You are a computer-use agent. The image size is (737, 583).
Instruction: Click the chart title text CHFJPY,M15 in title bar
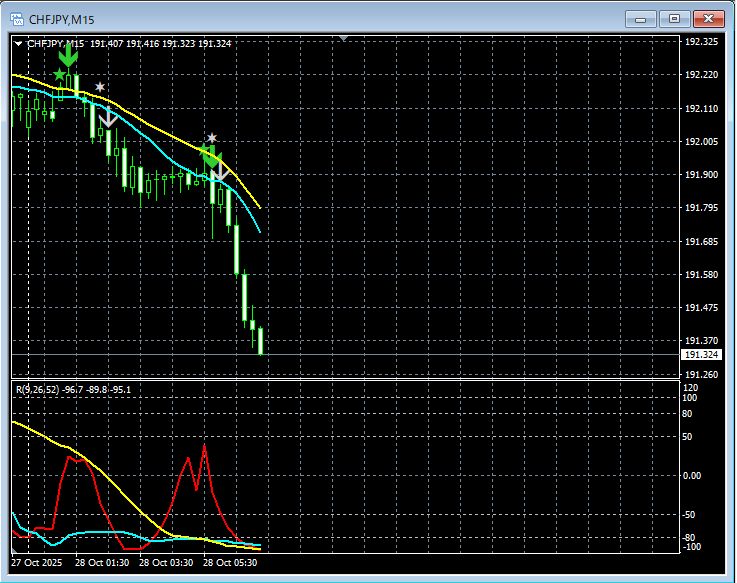click(62, 20)
